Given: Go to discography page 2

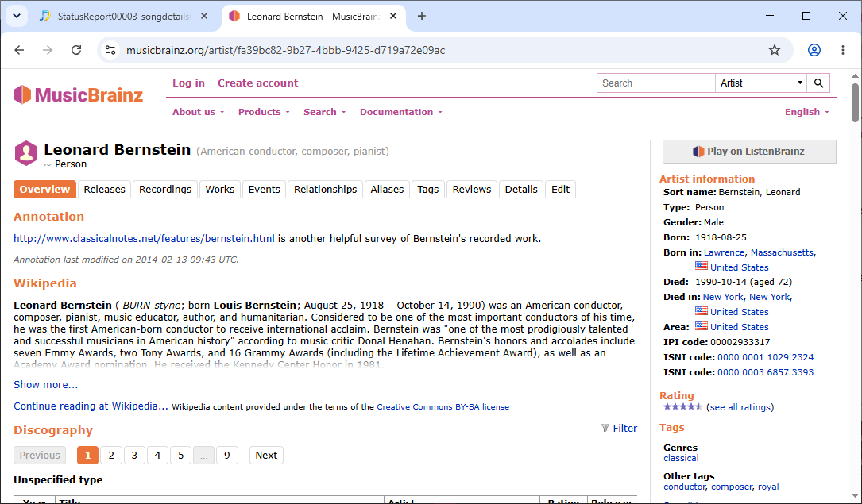Looking at the screenshot, I should (111, 455).
